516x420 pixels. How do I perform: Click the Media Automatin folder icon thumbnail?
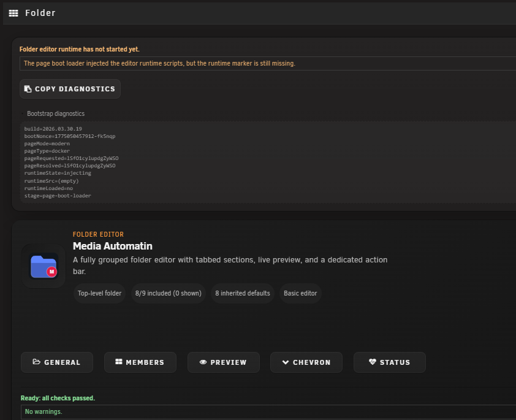(x=44, y=266)
